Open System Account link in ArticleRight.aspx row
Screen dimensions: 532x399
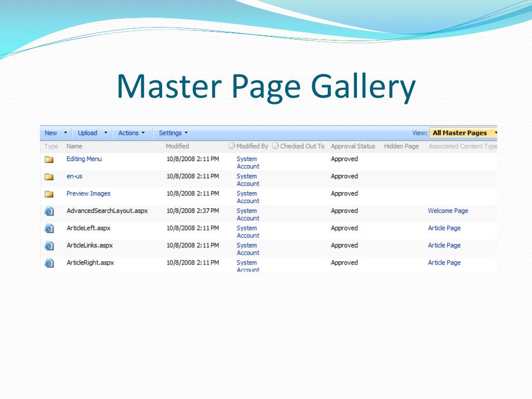pyautogui.click(x=248, y=266)
